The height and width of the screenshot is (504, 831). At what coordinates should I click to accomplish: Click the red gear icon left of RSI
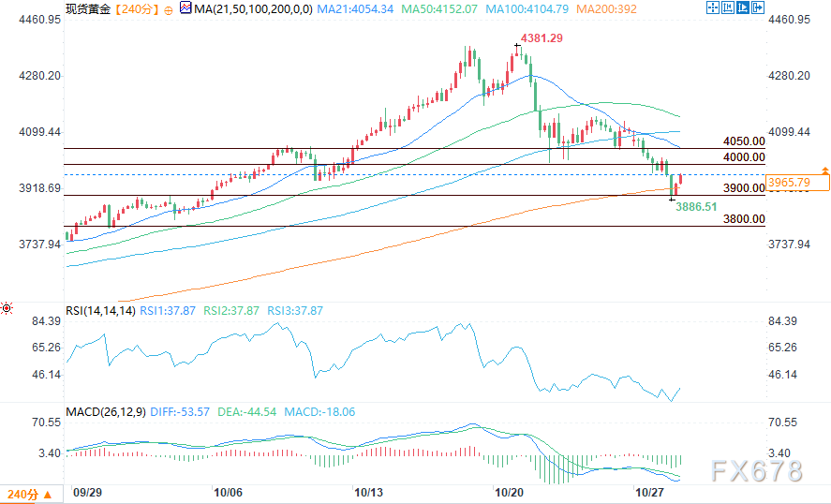[x=7, y=308]
